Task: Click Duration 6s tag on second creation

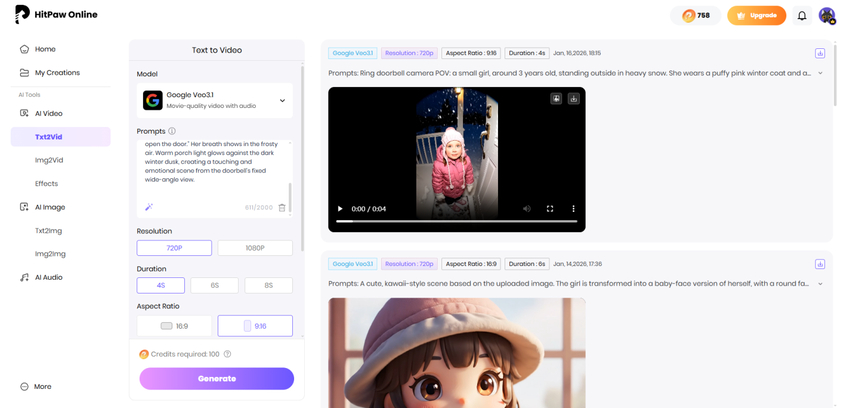Action: pyautogui.click(x=527, y=264)
